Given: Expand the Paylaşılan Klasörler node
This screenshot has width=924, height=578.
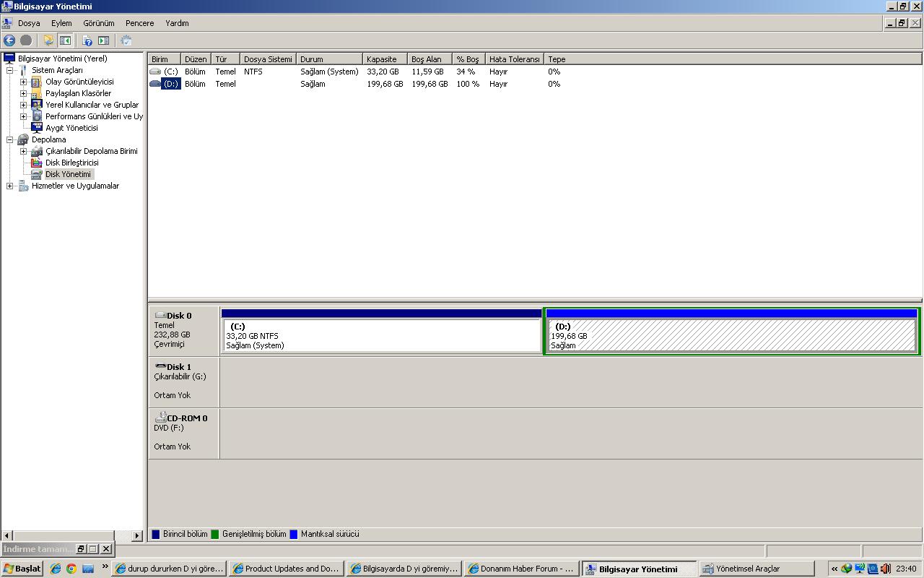Looking at the screenshot, I should 23,93.
